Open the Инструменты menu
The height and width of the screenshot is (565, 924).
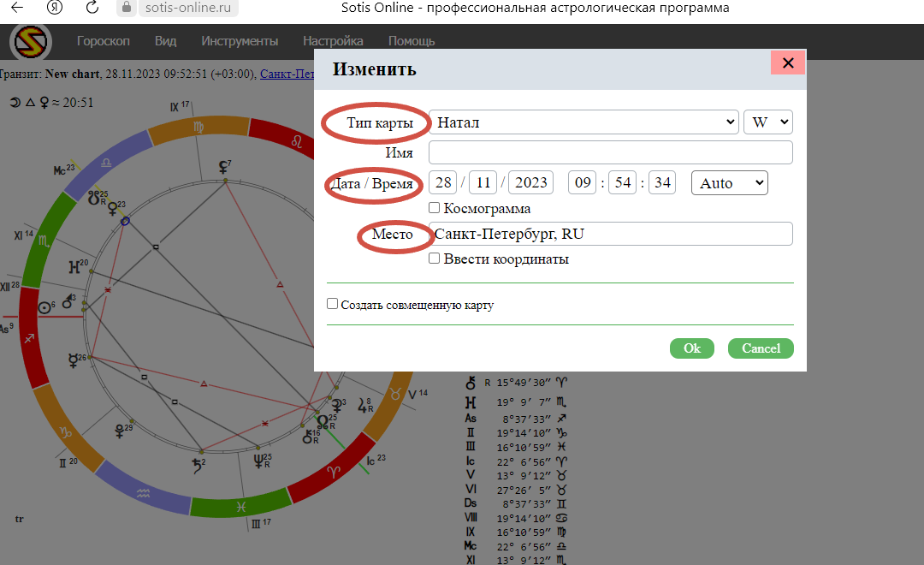tap(240, 41)
